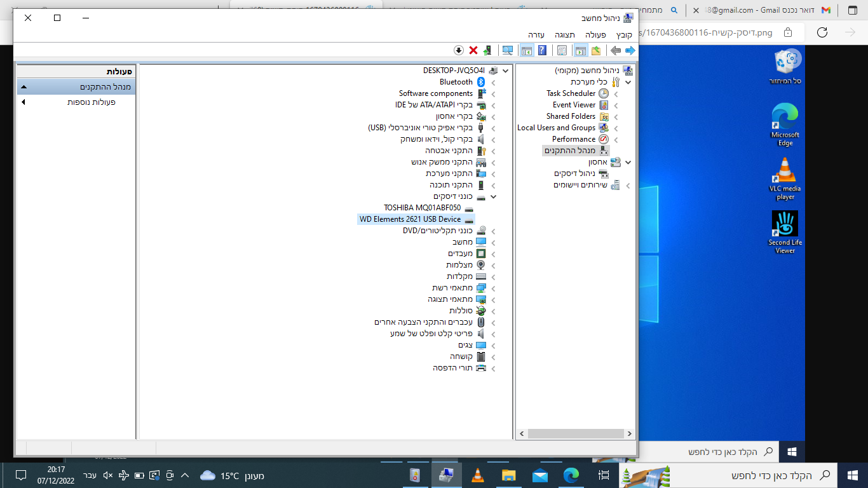Open File Explorer from the taskbar
Screen dimensions: 868x488
pyautogui.click(x=508, y=475)
